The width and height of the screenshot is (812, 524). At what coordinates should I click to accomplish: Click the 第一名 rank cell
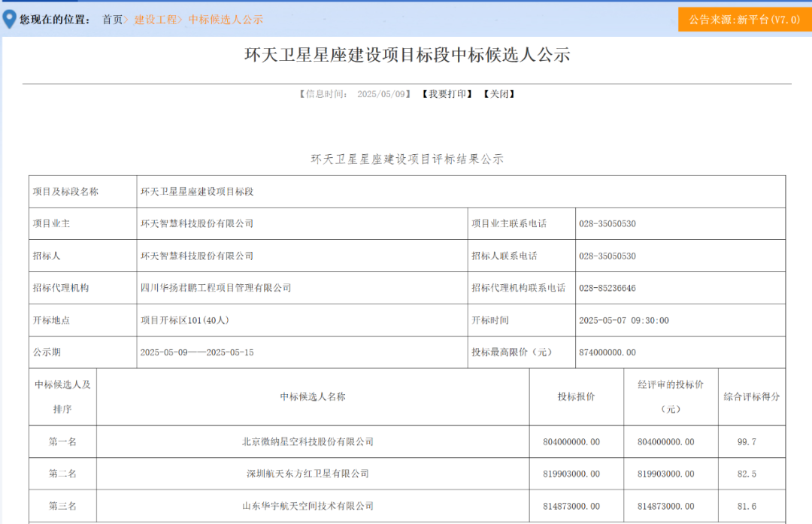coord(62,441)
